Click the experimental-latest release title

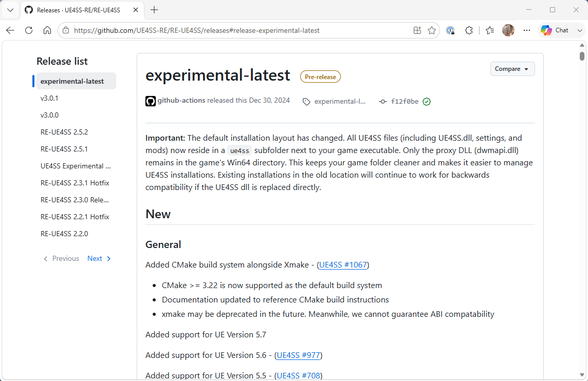pyautogui.click(x=218, y=75)
